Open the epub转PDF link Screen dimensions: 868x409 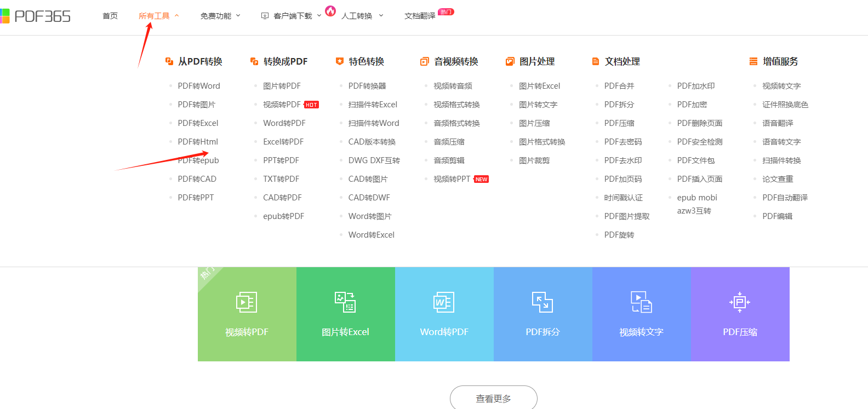283,216
